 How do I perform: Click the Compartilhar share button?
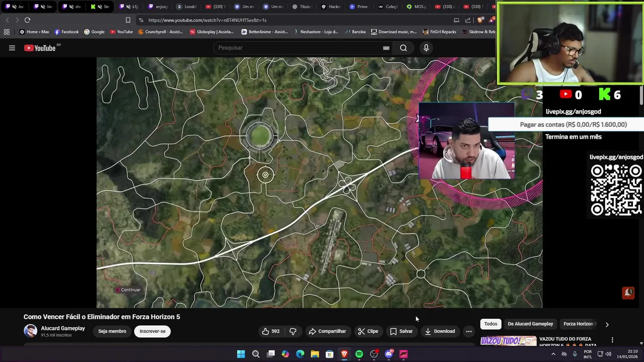[328, 331]
